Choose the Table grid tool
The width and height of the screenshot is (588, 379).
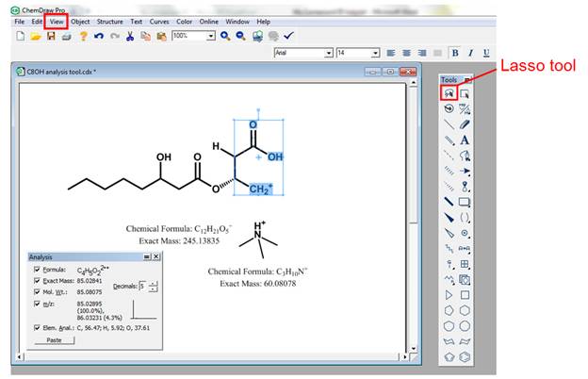pyautogui.click(x=465, y=264)
